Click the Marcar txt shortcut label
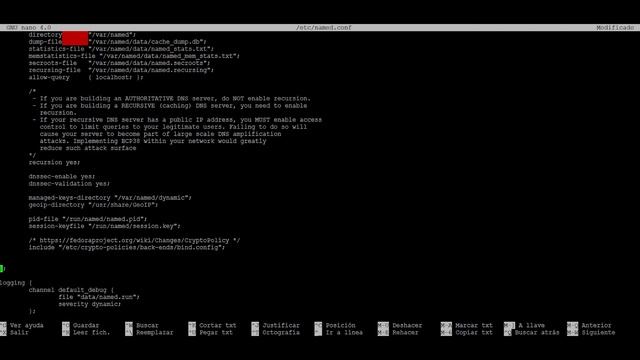This screenshot has height=360, width=640. [474, 325]
